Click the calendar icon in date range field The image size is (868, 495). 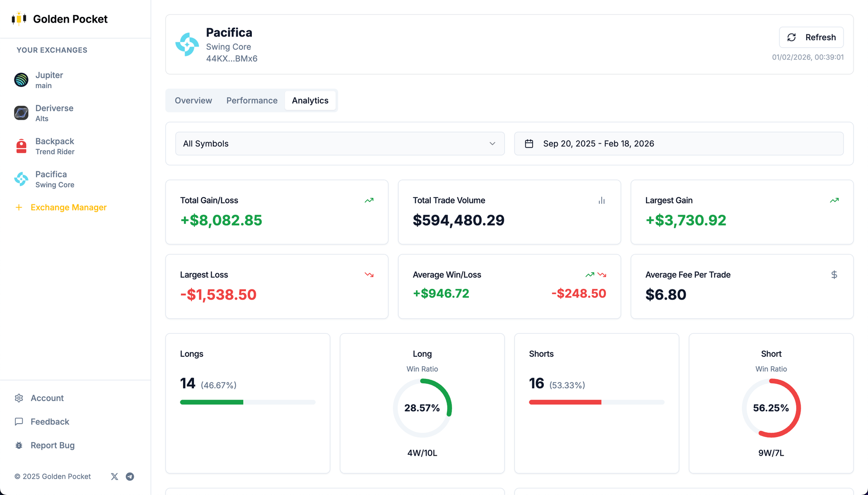pyautogui.click(x=529, y=143)
